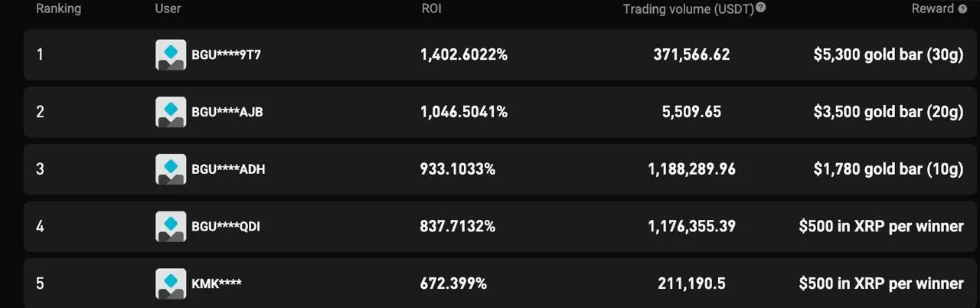This screenshot has width=980, height=308.
Task: Click the 672.399% ROI value
Action: pos(453,283)
